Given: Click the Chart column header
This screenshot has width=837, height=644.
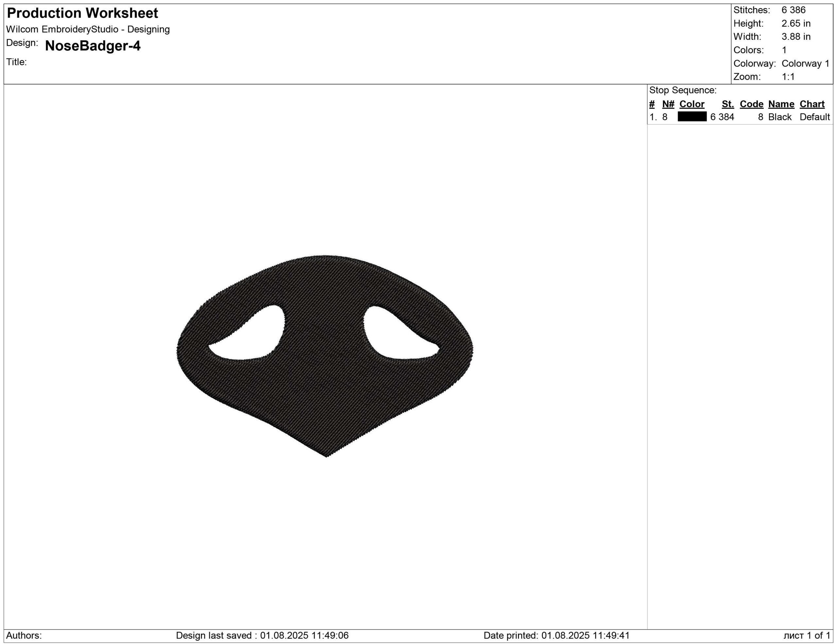Looking at the screenshot, I should pos(812,104).
